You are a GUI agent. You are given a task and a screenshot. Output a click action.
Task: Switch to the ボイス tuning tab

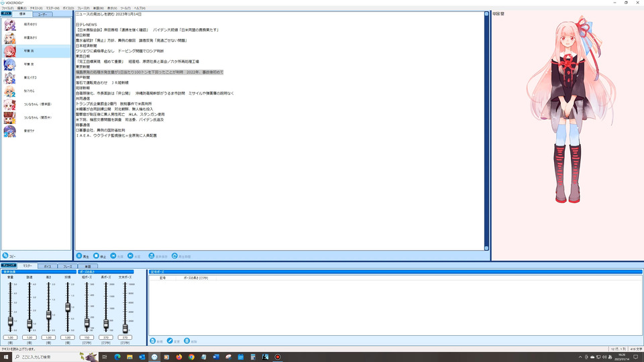[x=48, y=266]
